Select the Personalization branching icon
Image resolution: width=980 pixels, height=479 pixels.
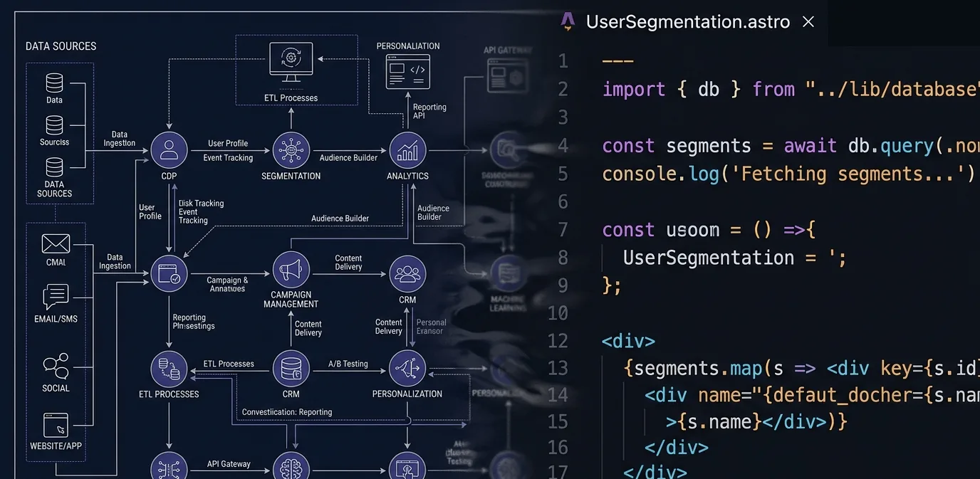point(407,369)
